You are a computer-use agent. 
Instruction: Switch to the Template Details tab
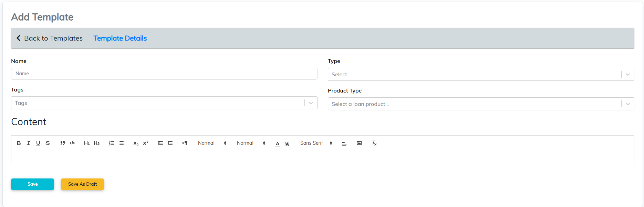click(x=120, y=38)
